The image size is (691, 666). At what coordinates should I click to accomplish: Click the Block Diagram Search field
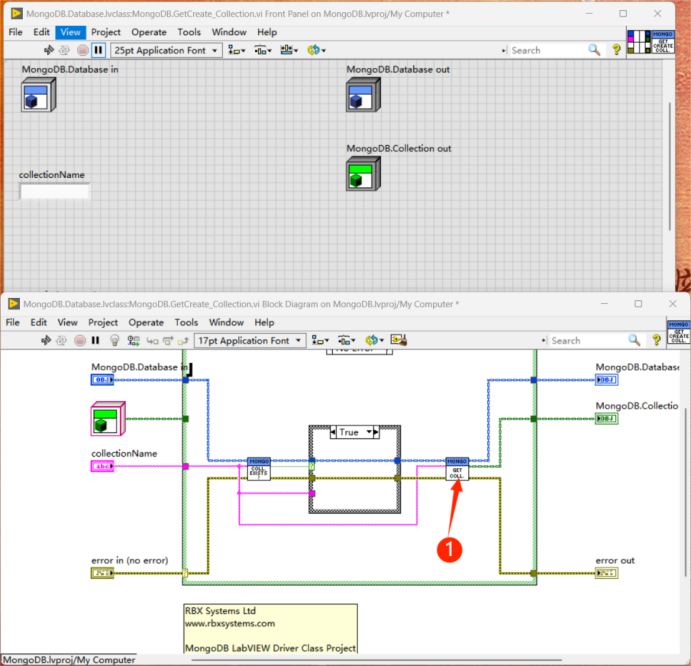coord(587,341)
